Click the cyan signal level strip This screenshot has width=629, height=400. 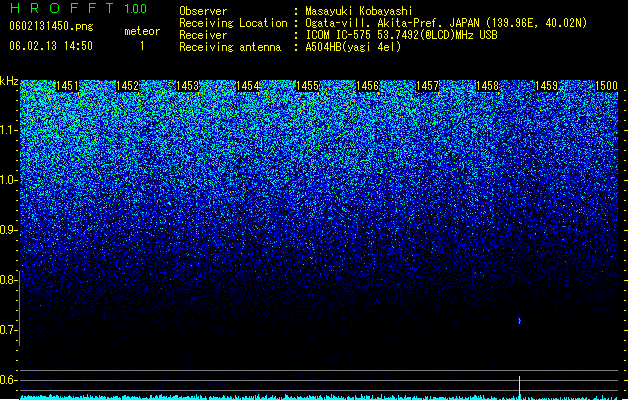click(319, 398)
